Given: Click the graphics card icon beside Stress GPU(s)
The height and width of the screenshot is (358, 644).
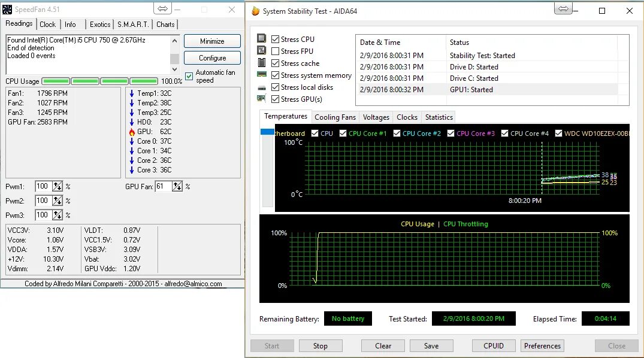Looking at the screenshot, I should pyautogui.click(x=261, y=99).
